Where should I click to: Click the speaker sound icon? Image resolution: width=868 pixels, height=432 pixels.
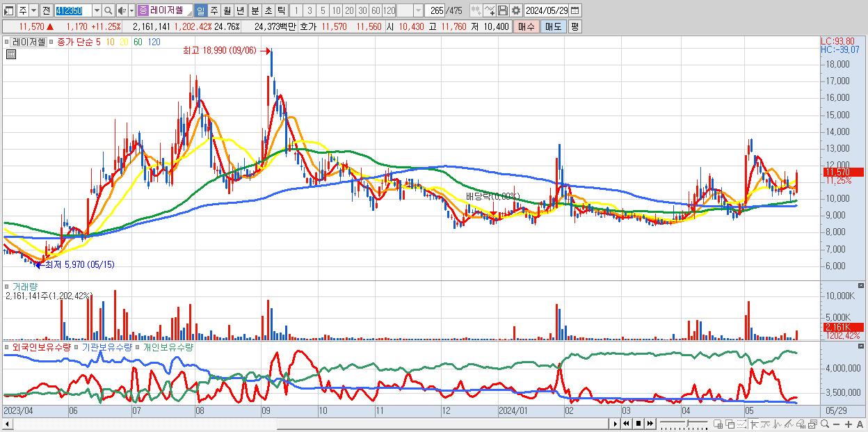122,11
